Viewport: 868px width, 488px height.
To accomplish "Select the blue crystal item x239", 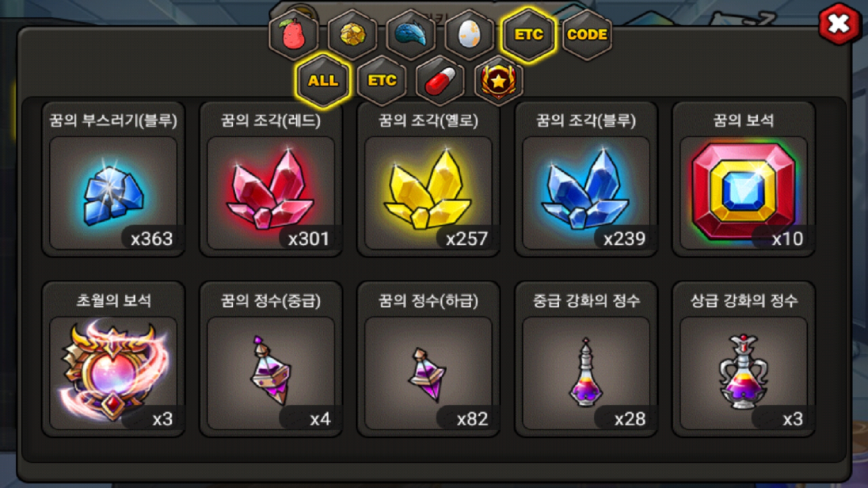I will 586,179.
